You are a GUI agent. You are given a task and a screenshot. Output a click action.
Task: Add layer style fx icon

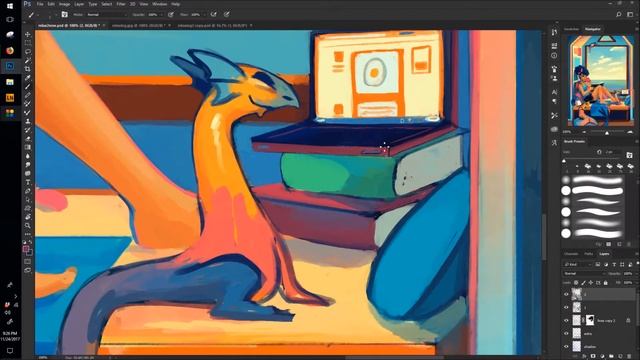(x=584, y=356)
